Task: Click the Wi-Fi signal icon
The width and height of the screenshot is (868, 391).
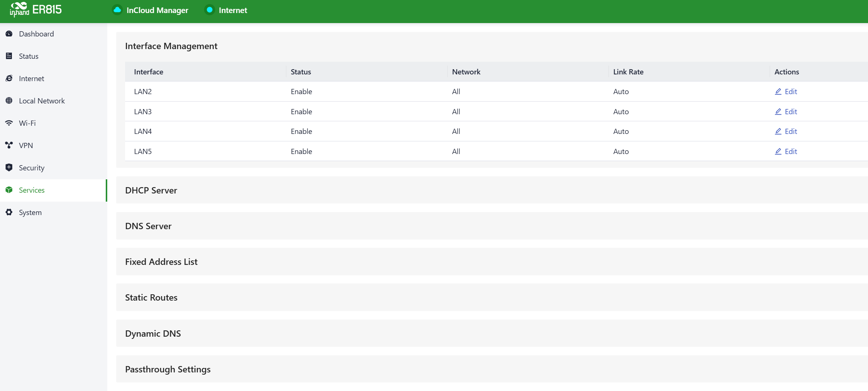Action: point(9,123)
